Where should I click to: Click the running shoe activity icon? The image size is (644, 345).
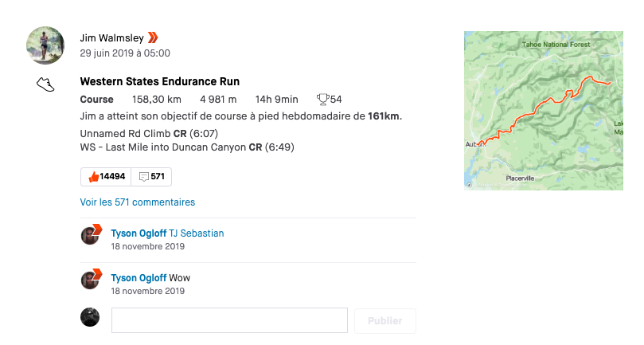[45, 84]
